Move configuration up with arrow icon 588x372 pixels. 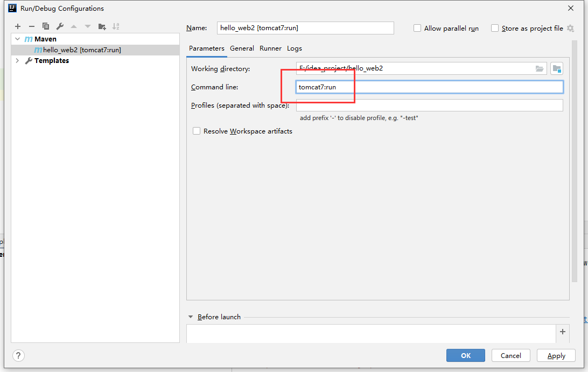[74, 26]
